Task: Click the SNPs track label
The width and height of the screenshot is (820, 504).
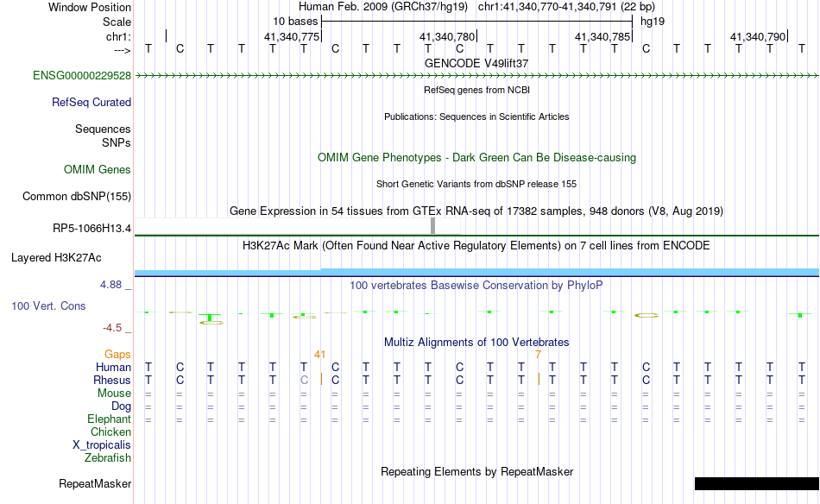Action: [x=117, y=142]
